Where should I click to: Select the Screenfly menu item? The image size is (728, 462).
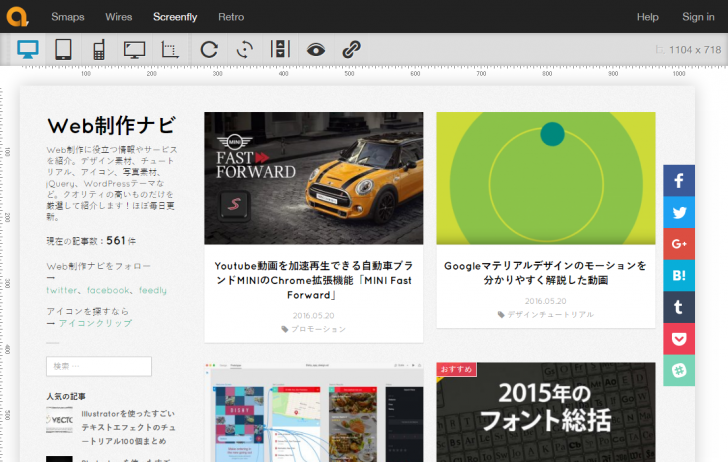pos(175,17)
